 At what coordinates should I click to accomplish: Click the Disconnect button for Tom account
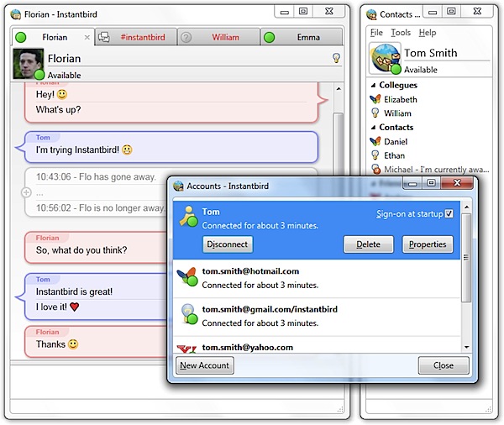point(228,244)
